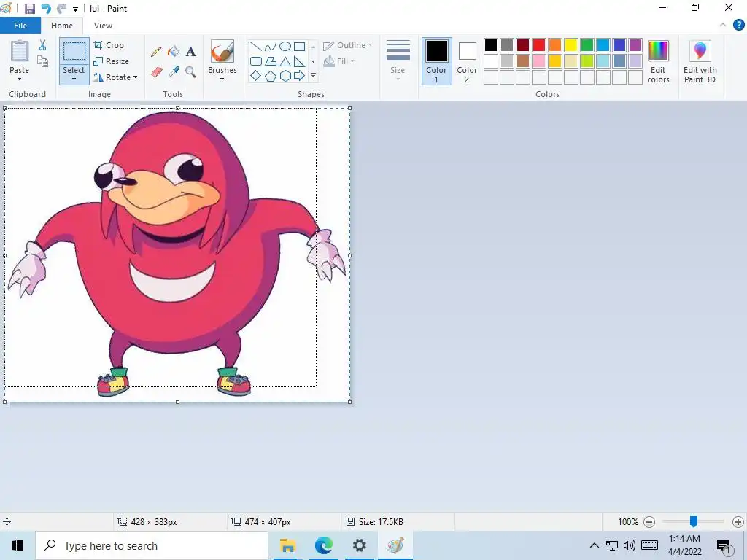Pick the purple color swatch
This screenshot has height=560, width=747.
click(635, 45)
